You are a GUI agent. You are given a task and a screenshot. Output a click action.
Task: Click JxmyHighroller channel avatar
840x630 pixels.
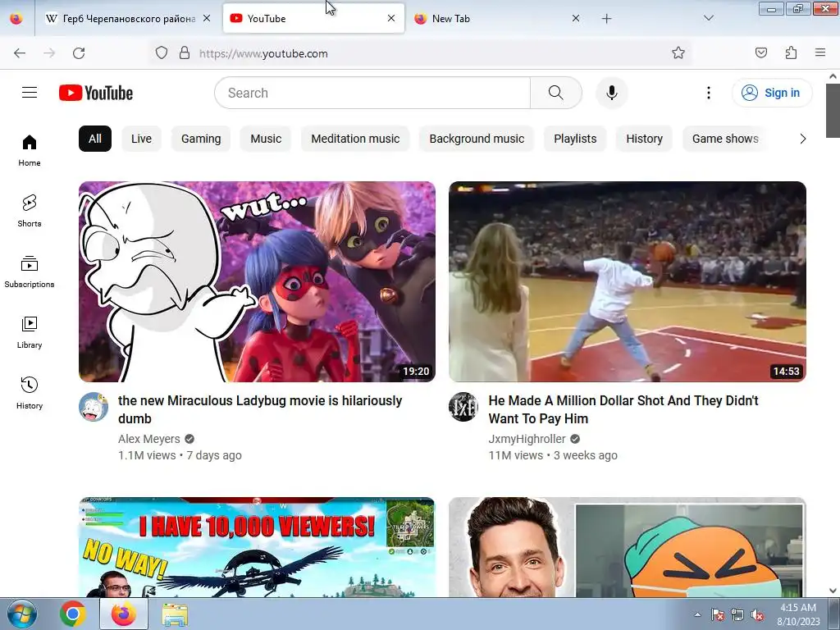(x=463, y=407)
